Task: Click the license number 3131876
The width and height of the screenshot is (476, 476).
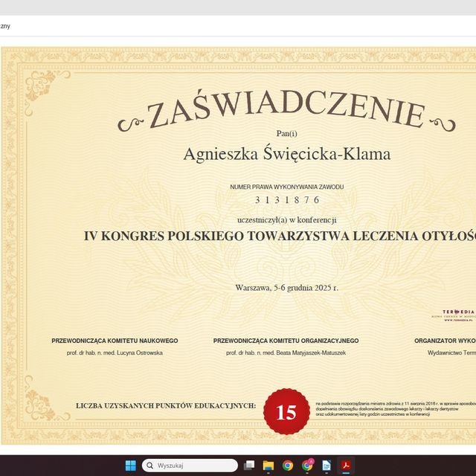Action: pyautogui.click(x=287, y=200)
